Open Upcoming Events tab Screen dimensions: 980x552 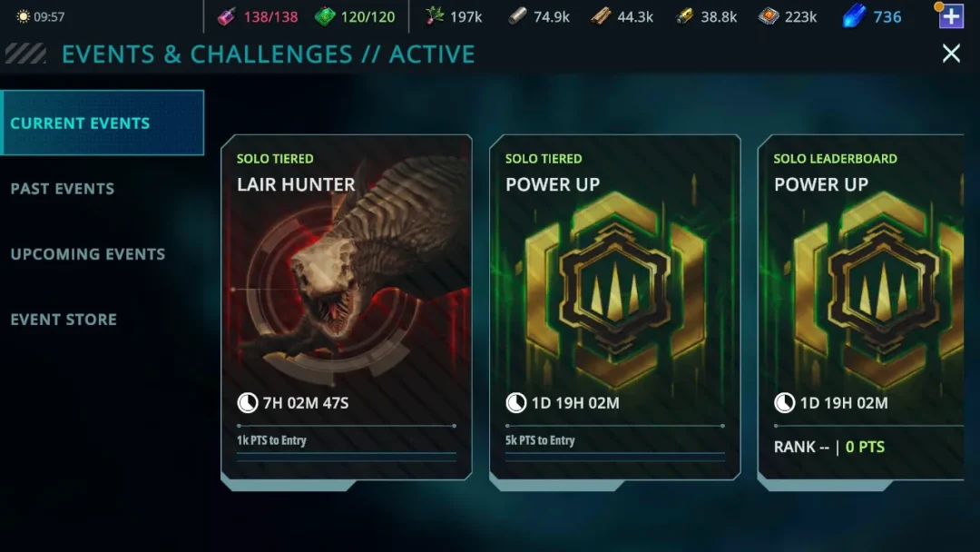tap(87, 254)
